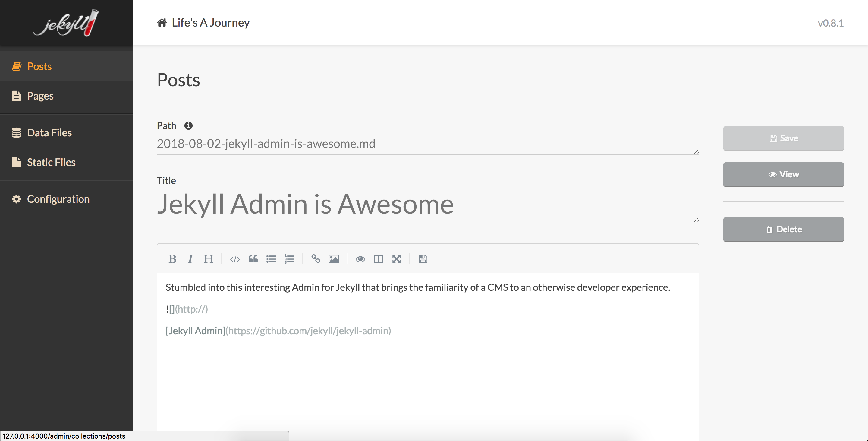This screenshot has width=868, height=441.
Task: Open Data Files in sidebar
Action: [x=49, y=133]
